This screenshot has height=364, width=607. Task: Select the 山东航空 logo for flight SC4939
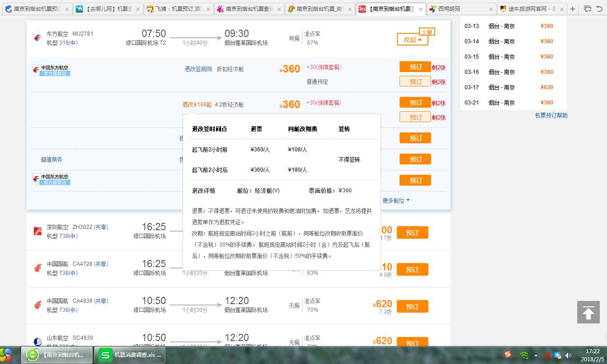point(38,340)
